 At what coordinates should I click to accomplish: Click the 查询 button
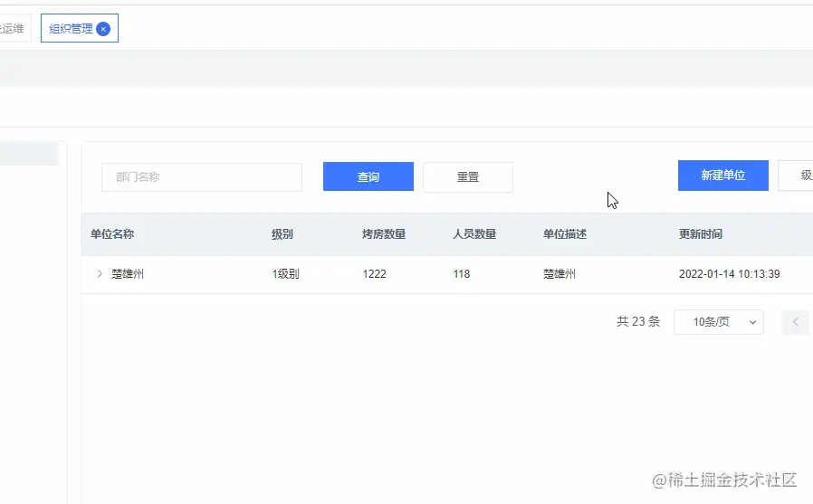click(368, 176)
